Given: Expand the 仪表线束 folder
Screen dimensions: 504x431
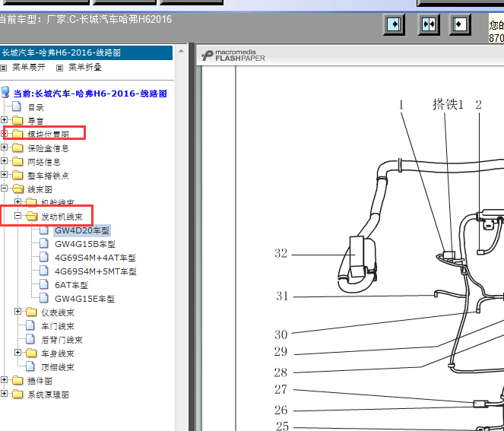Looking at the screenshot, I should click(x=17, y=312).
